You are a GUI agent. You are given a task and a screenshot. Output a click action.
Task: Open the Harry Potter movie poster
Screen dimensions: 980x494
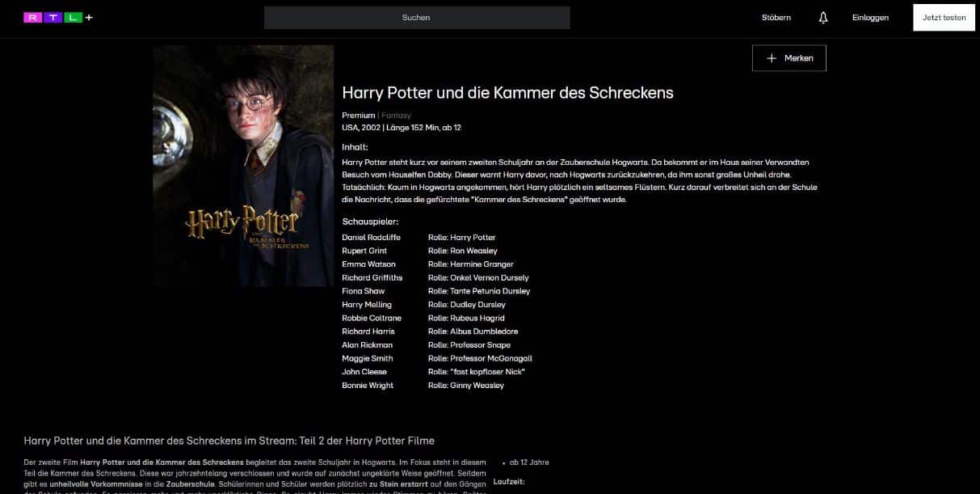point(243,166)
